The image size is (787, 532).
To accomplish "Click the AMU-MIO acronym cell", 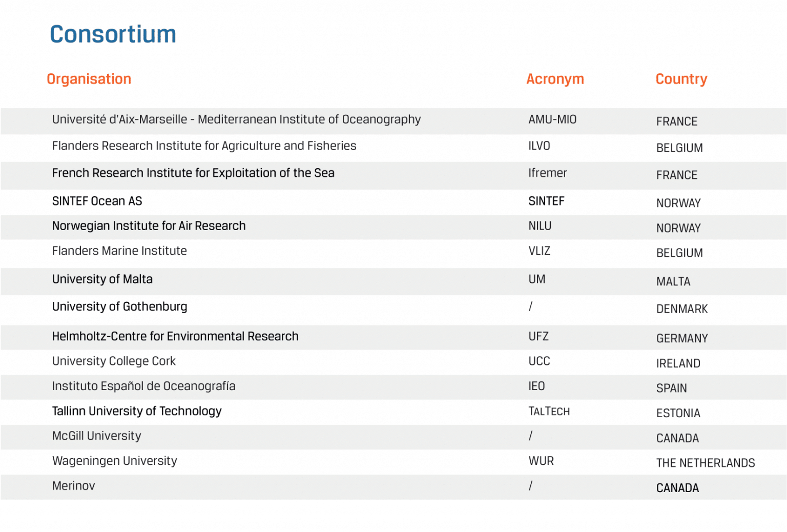I will tap(552, 119).
